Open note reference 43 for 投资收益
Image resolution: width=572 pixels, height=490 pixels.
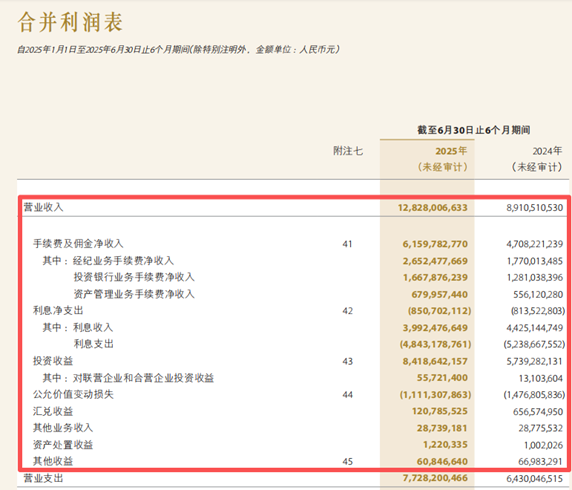[x=348, y=361]
